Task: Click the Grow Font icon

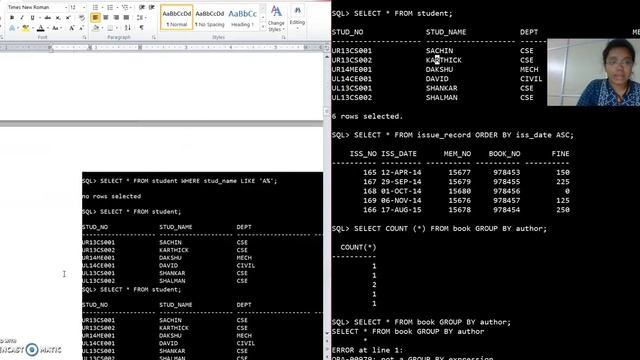Action: [x=71, y=28]
